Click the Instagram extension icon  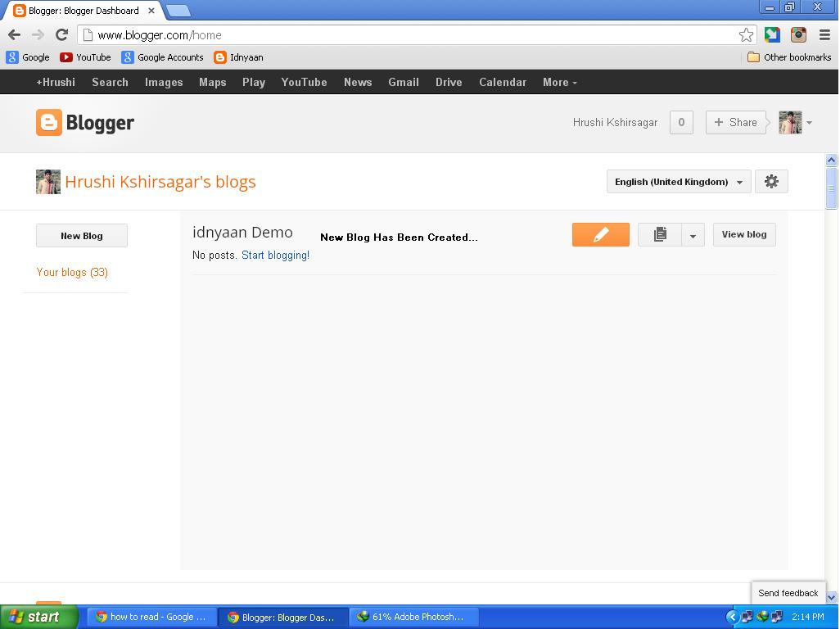point(798,35)
